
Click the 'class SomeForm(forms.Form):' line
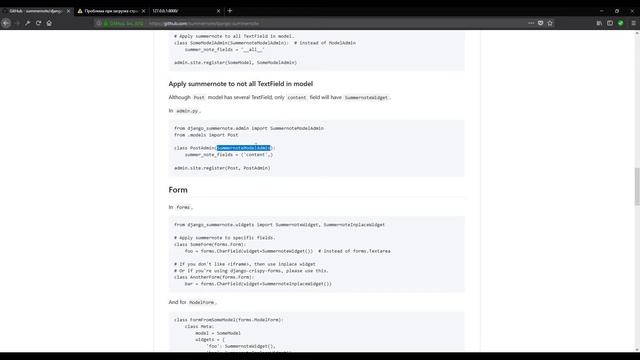(x=210, y=244)
